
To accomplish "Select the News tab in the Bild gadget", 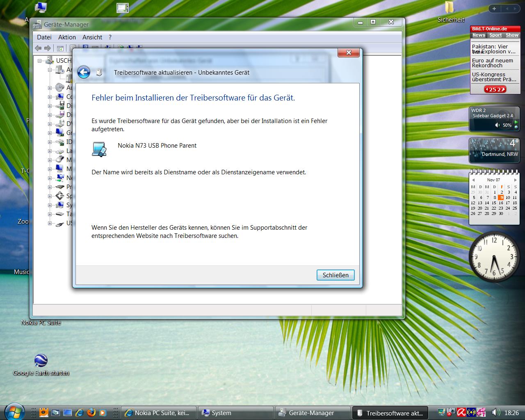I will (x=479, y=35).
